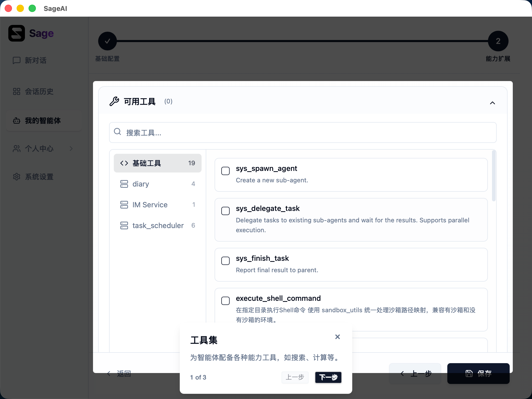Open 系统设置 settings gear icon
Viewport: 532px width, 399px height.
coord(16,177)
